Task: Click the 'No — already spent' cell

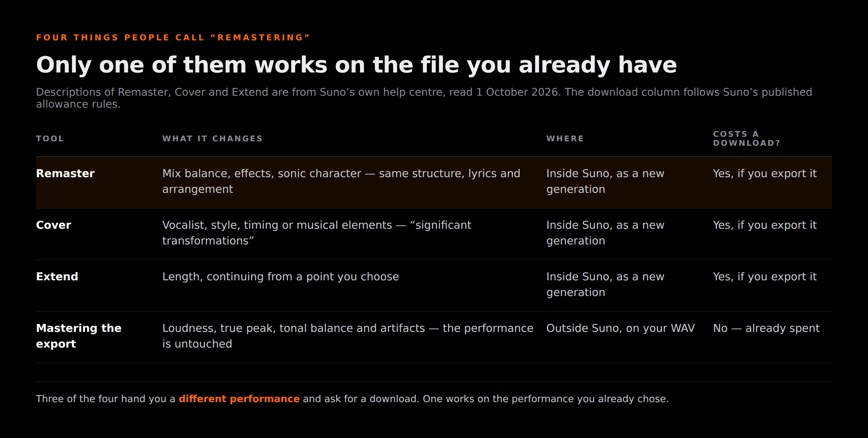Action: [766, 328]
